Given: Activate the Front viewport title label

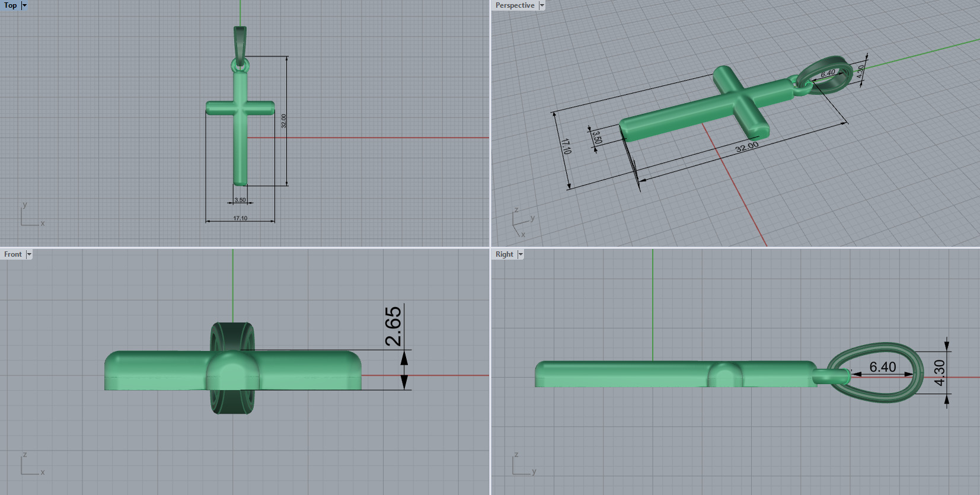Looking at the screenshot, I should [12, 254].
